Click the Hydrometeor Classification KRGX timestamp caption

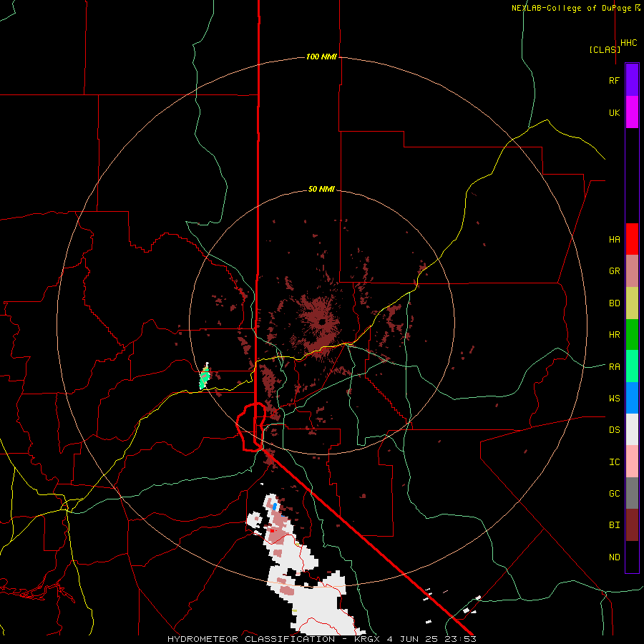[321, 639]
